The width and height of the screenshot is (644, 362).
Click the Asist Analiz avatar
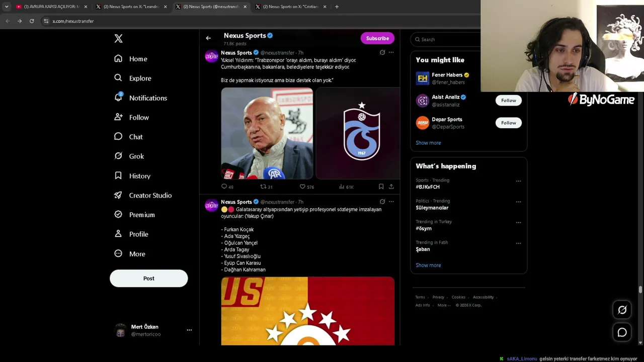coord(422,101)
